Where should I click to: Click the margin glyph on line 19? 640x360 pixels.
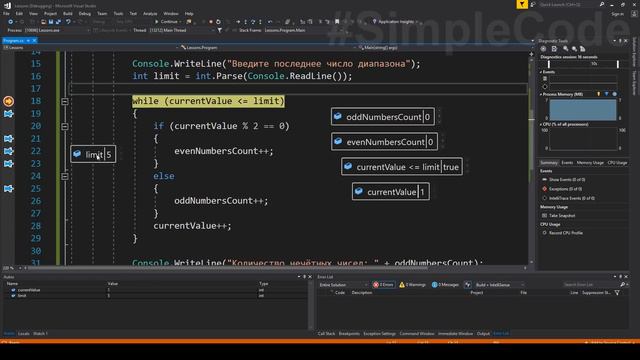(x=8, y=113)
